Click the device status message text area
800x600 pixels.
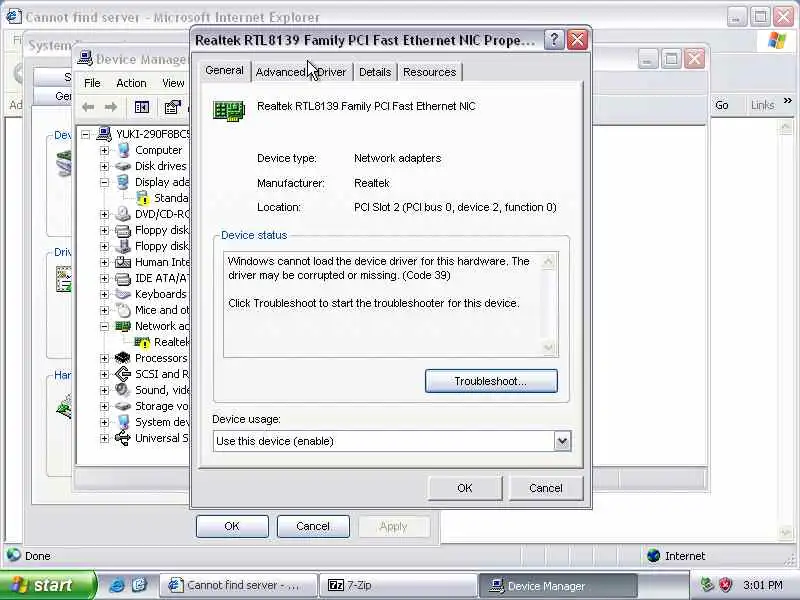coord(391,304)
